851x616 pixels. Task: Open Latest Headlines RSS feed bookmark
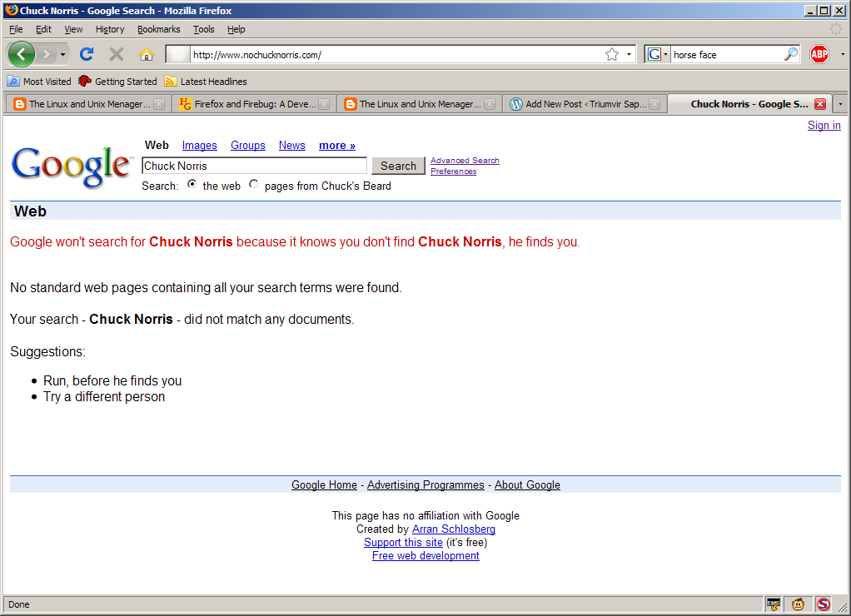point(206,82)
